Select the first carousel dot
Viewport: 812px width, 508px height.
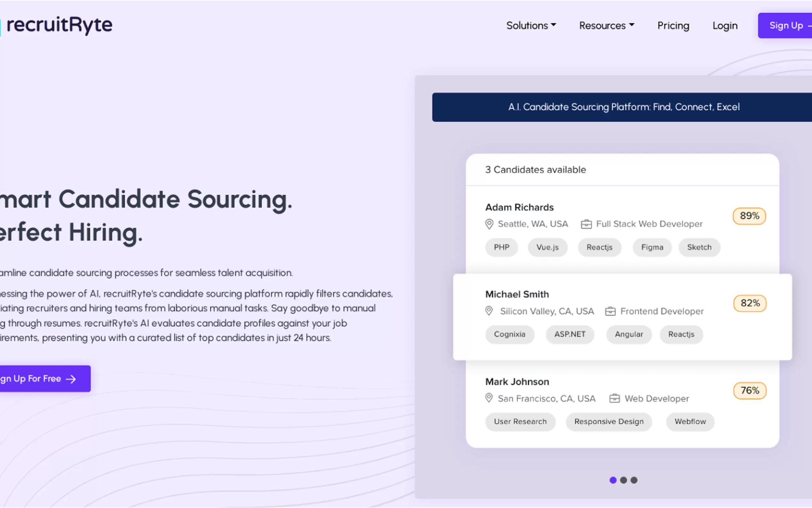click(x=613, y=480)
